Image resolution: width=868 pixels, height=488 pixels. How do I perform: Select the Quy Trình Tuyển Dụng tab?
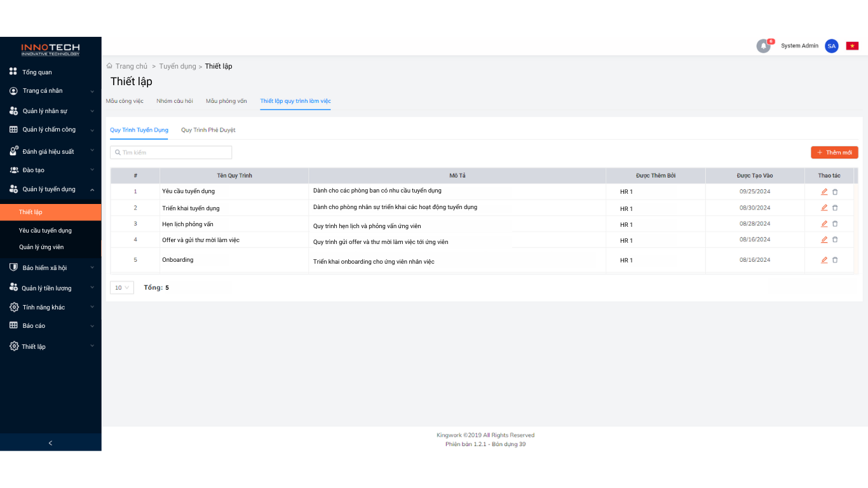[x=139, y=130]
